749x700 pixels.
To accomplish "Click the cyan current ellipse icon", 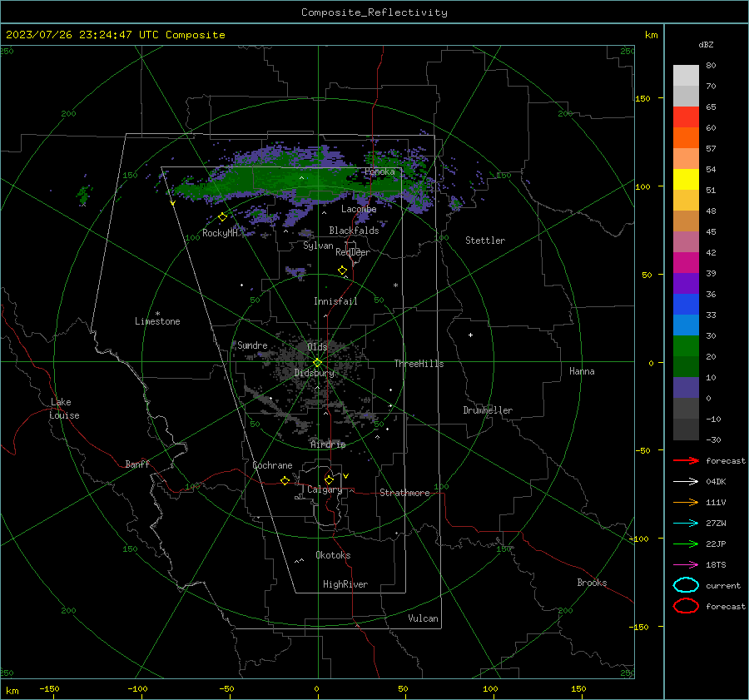I will click(686, 585).
